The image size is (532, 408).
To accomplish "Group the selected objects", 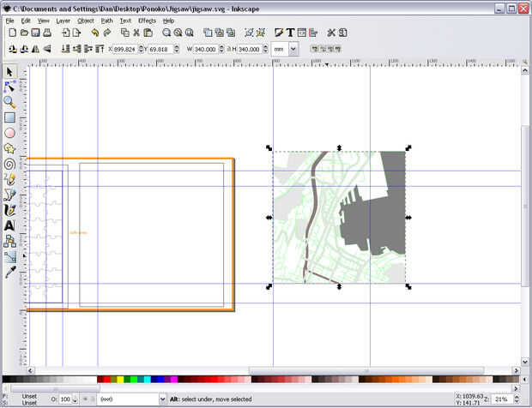I will 249,33.
